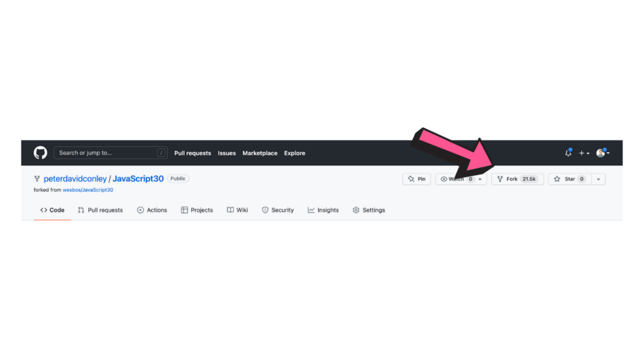Switch to the Actions tab
644x362 pixels.
click(152, 210)
